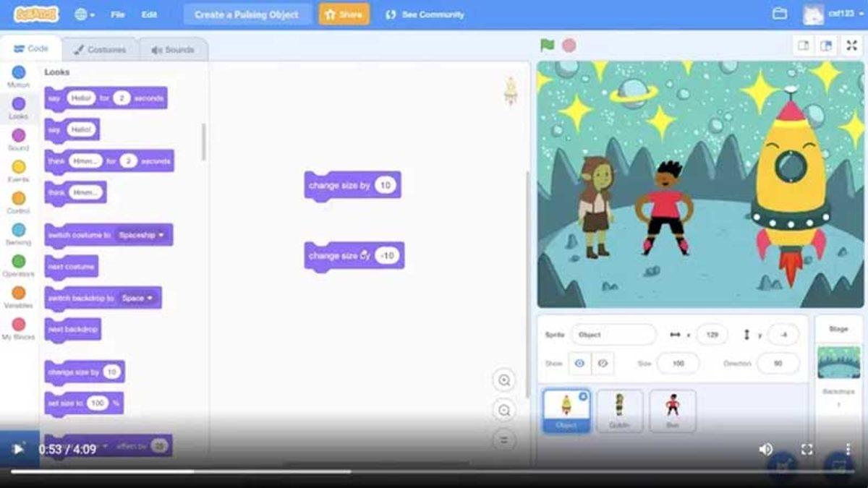Open the My Stuff folder icon
This screenshot has height=488, width=868.
[779, 14]
